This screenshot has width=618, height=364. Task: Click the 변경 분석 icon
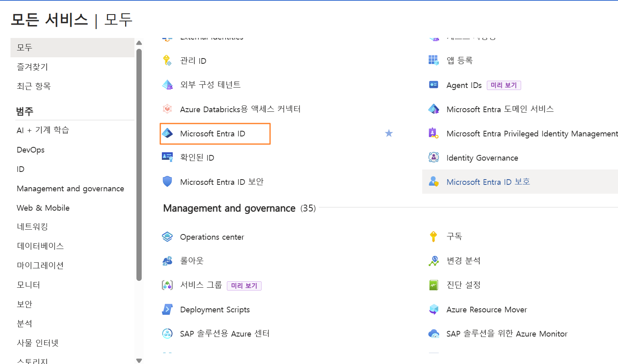(434, 261)
